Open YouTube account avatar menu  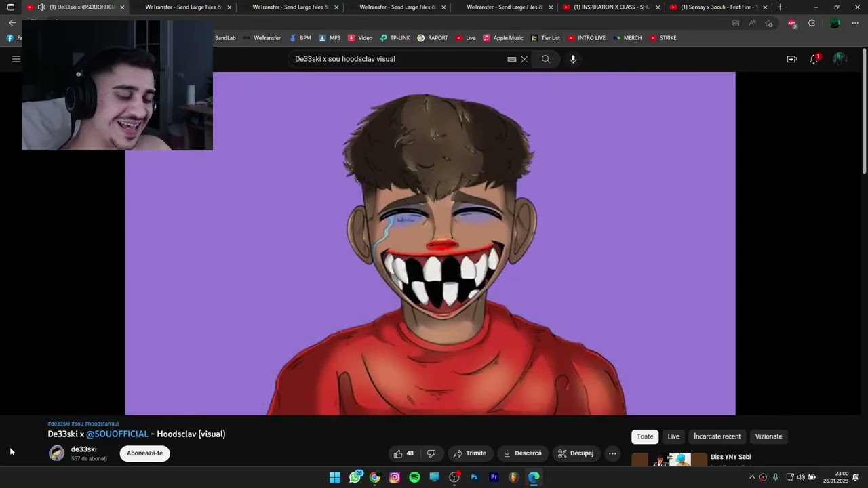pos(840,59)
